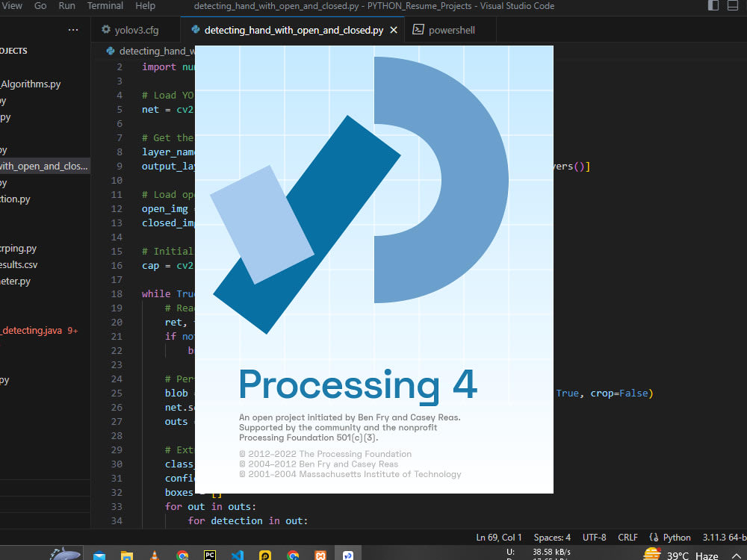Switch to the powershell tab

coord(450,30)
